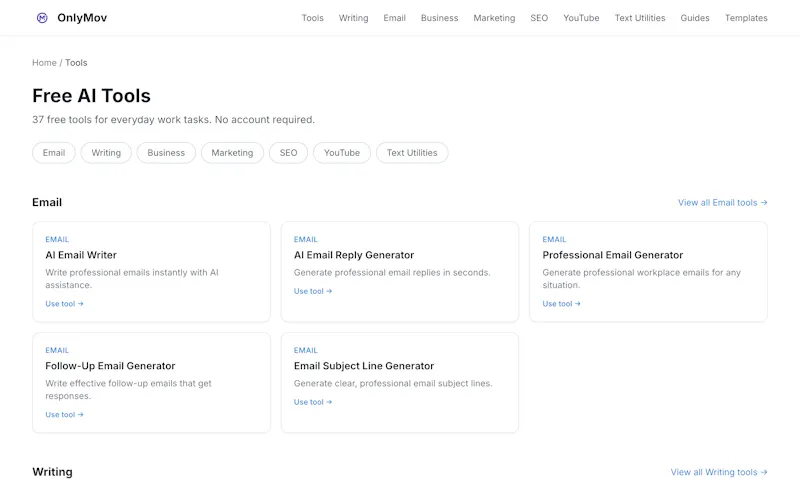Click Use tool under AI Email Writer
800x479 pixels.
[x=64, y=304]
